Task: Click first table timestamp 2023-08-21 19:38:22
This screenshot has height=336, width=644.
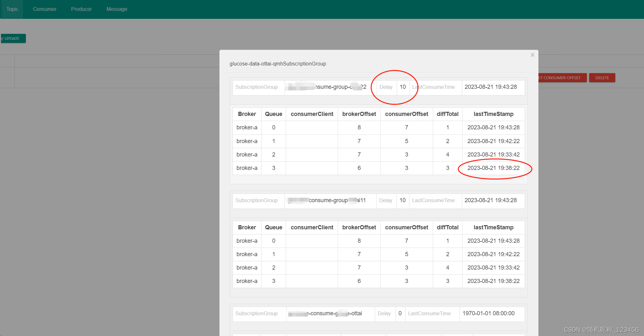Action: pyautogui.click(x=493, y=168)
